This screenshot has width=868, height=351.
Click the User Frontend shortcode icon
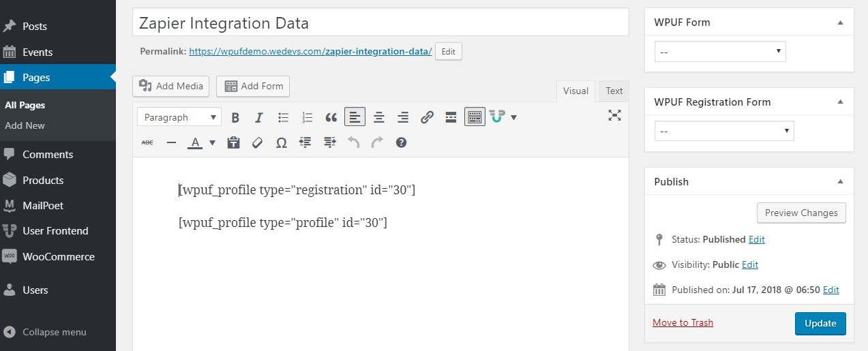496,117
